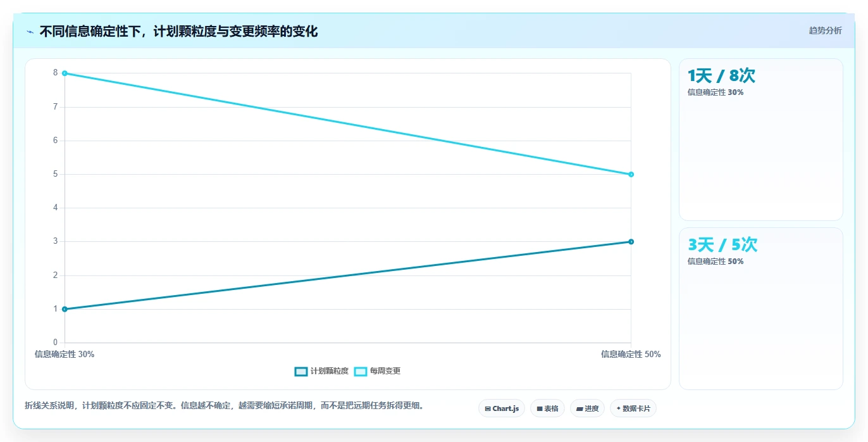
Task: Click the 数据卡片 star icon
Action: click(x=618, y=408)
